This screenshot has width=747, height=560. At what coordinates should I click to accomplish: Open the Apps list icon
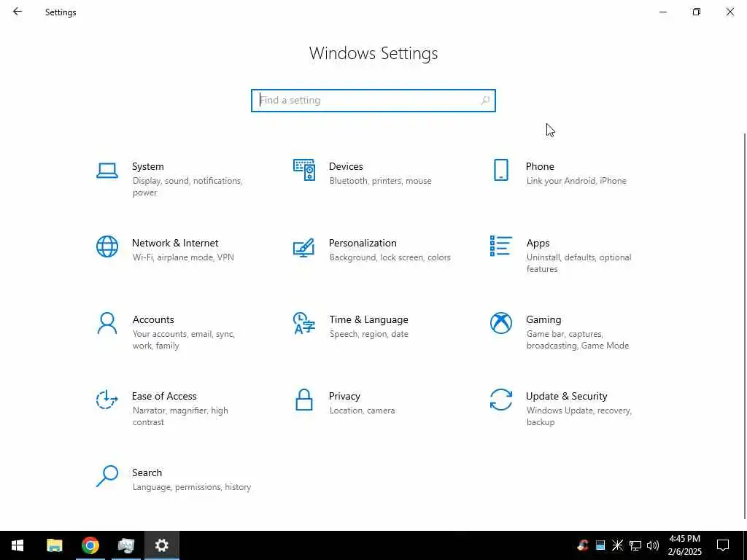(x=500, y=246)
